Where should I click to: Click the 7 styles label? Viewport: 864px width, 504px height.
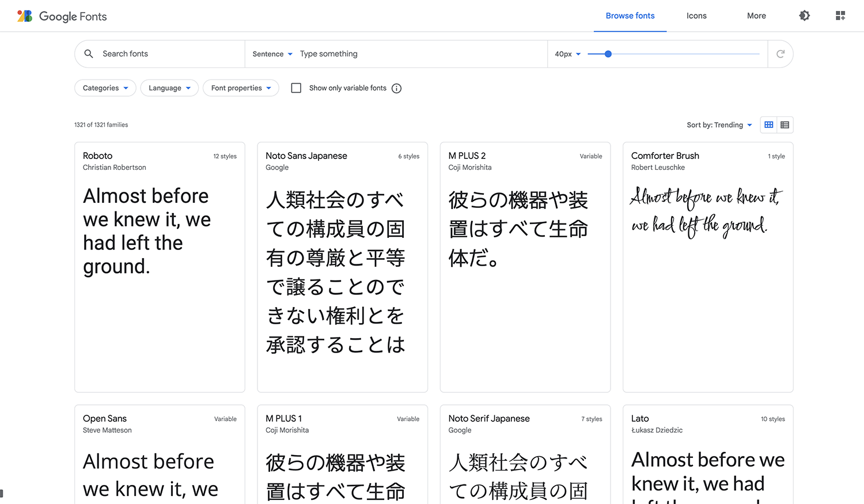pos(592,419)
